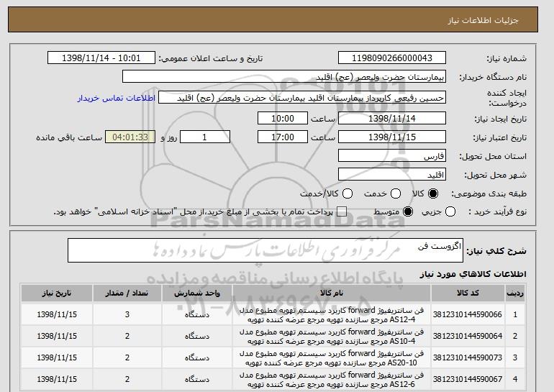The height and width of the screenshot is (392, 554).
Task: Click quantity 3 in row 1
Action: point(127,314)
